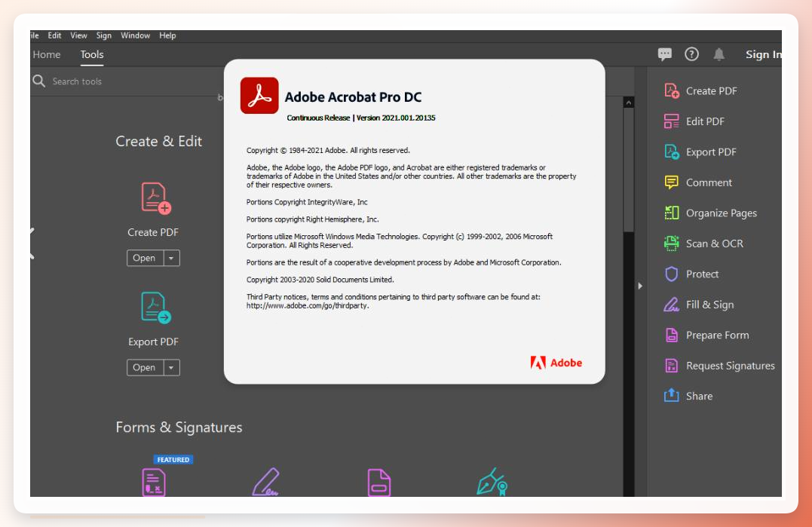Image resolution: width=812 pixels, height=527 pixels.
Task: Click the vertical scrollbar thumb
Action: pyautogui.click(x=629, y=170)
